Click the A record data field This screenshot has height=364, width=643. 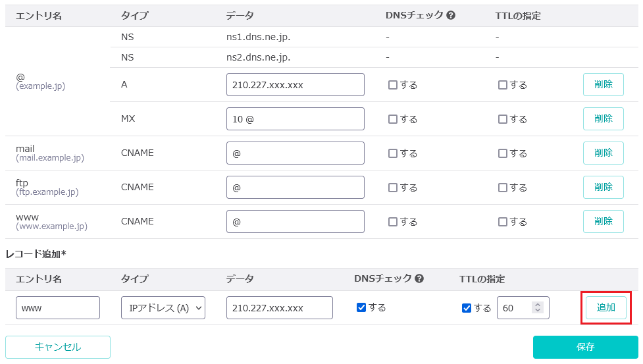coord(296,85)
